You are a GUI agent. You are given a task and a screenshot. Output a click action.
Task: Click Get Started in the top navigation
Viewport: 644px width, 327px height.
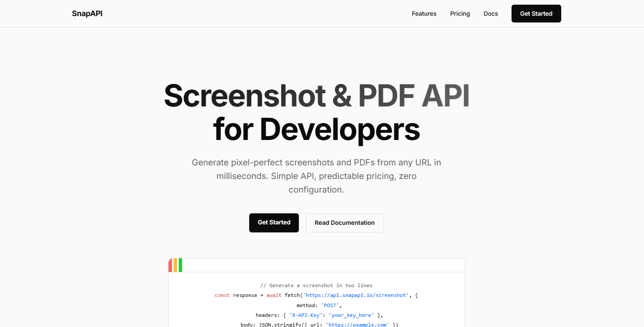pyautogui.click(x=536, y=13)
